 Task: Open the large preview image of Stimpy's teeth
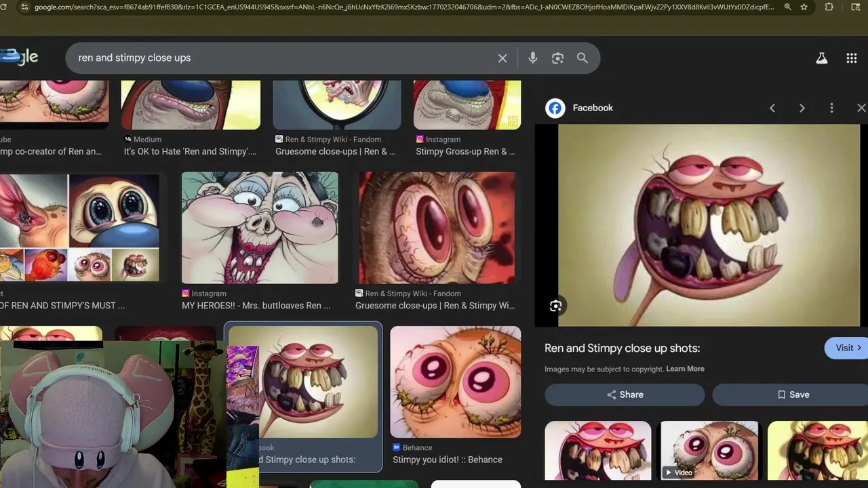709,225
